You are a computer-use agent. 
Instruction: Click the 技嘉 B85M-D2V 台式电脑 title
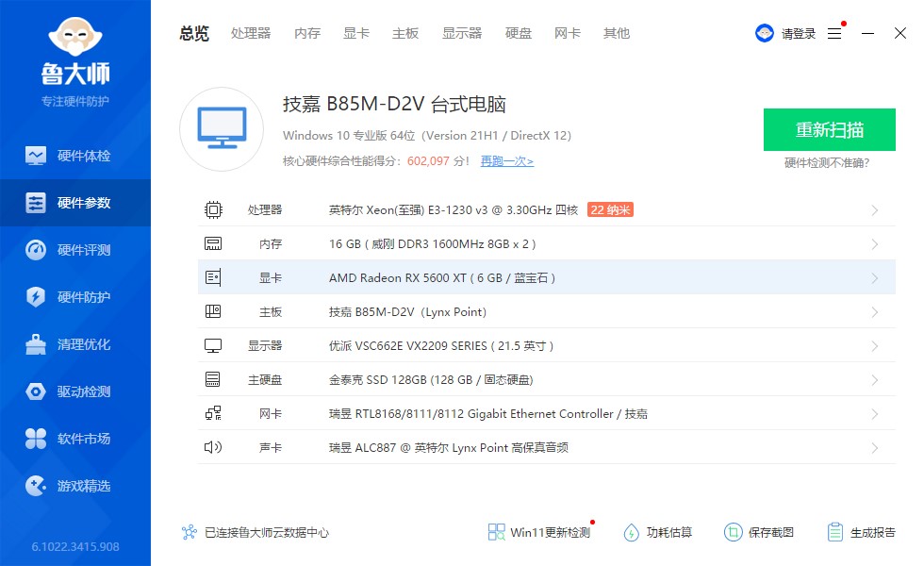[x=394, y=105]
